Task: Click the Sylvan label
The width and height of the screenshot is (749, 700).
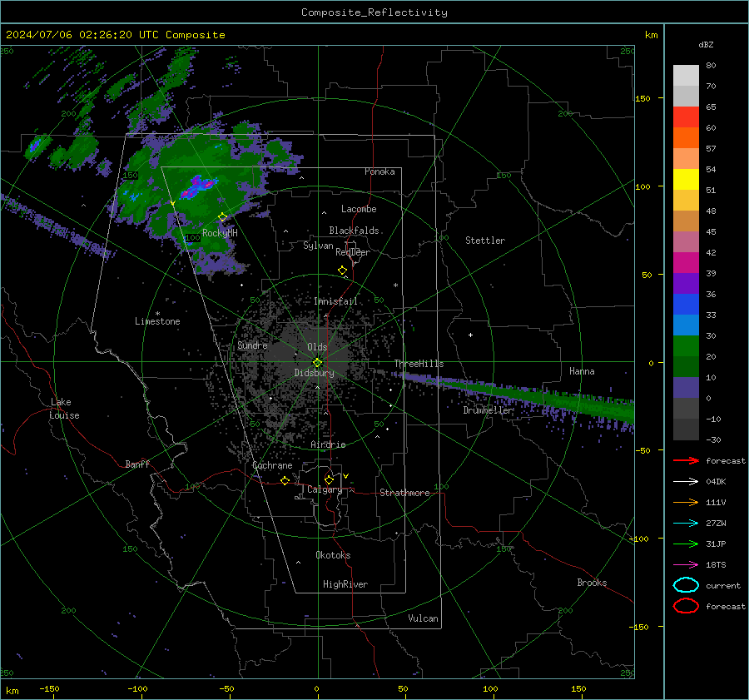Action: pyautogui.click(x=318, y=246)
